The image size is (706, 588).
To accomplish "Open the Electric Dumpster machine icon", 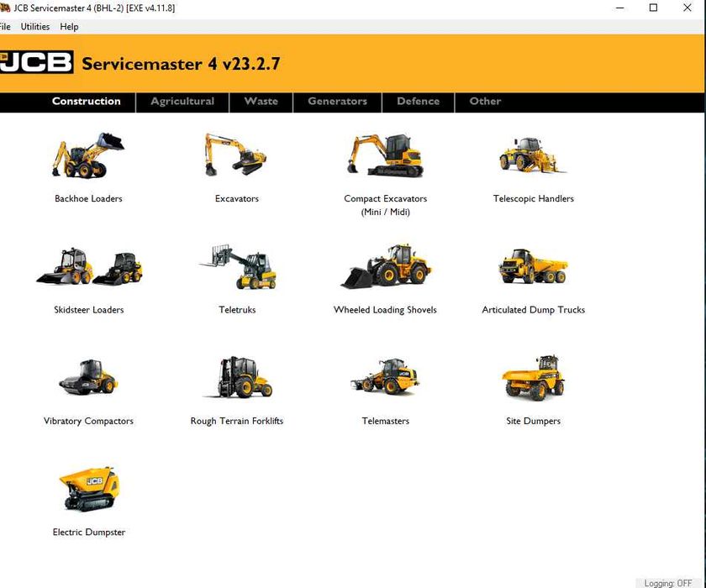I will click(89, 489).
